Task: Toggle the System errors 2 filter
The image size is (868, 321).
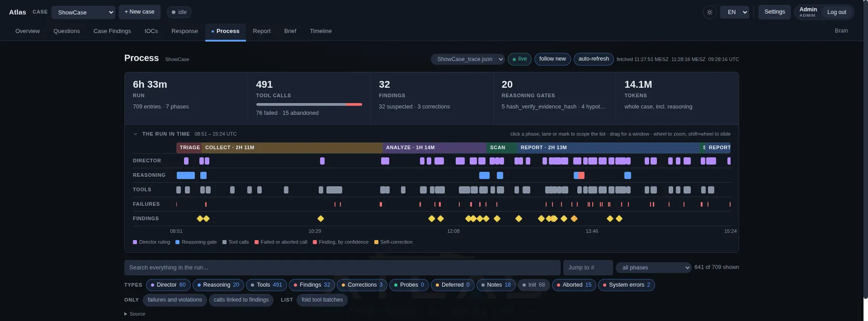Action: (x=626, y=285)
